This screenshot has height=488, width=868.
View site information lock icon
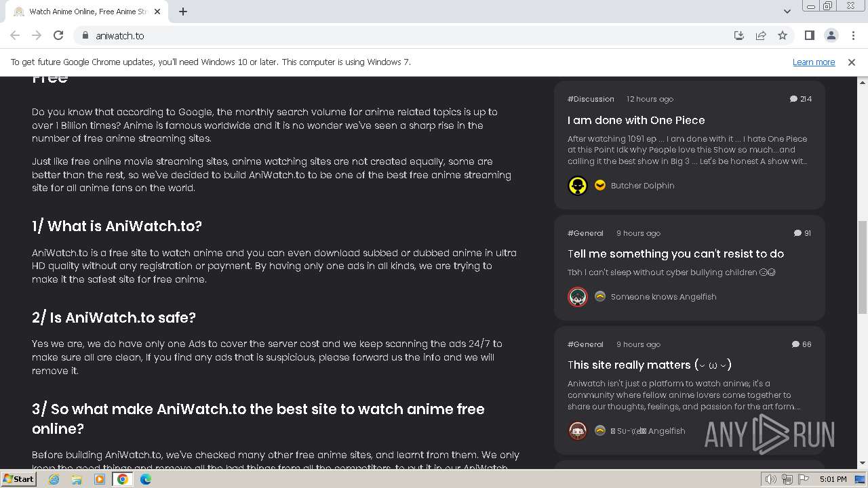coord(85,35)
